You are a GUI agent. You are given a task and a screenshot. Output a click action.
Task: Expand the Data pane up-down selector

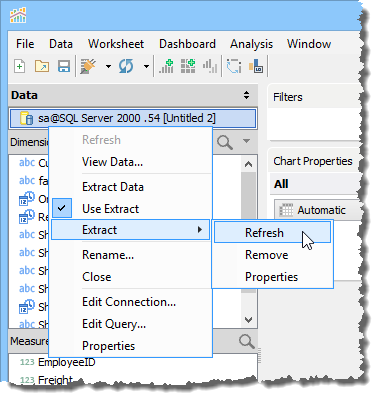(246, 95)
